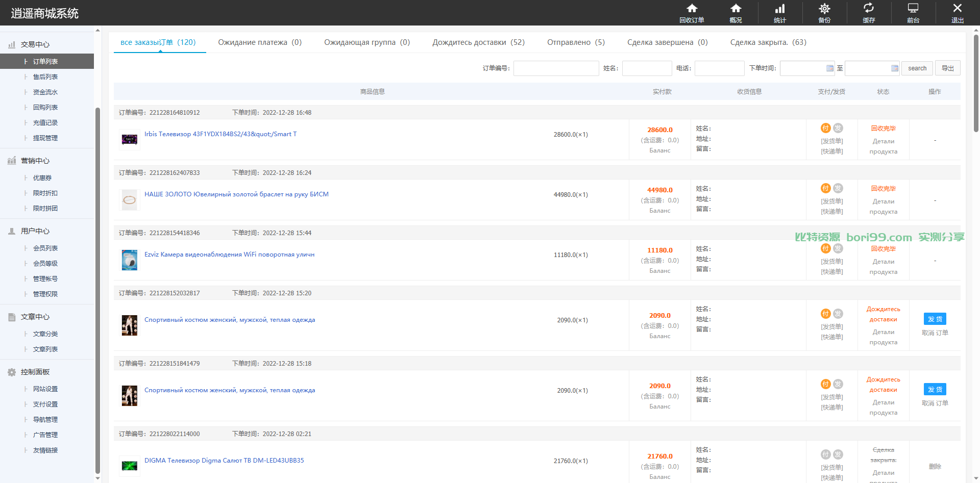Open Irbis television product thumbnail

click(130, 139)
